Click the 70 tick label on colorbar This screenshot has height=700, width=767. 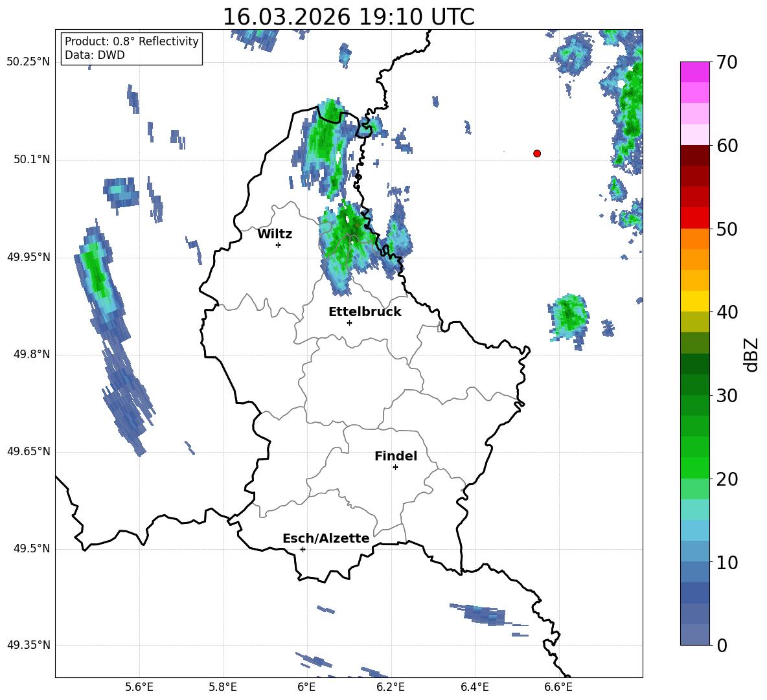pyautogui.click(x=727, y=62)
